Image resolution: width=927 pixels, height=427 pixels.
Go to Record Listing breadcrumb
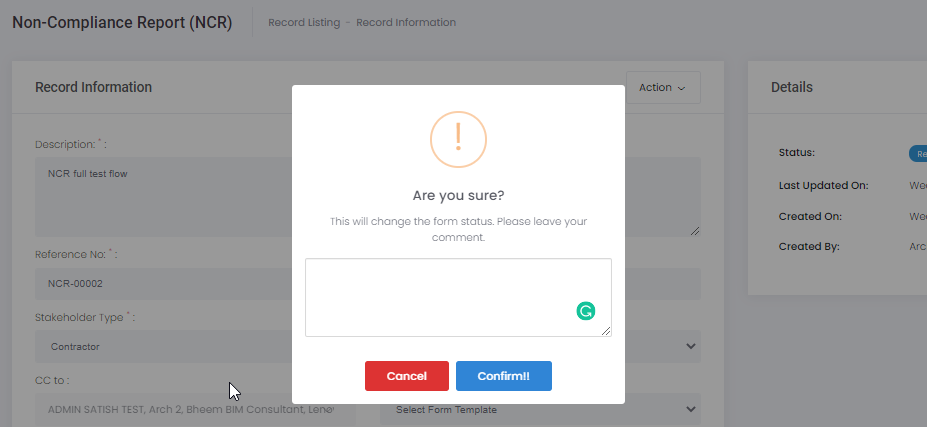[303, 22]
